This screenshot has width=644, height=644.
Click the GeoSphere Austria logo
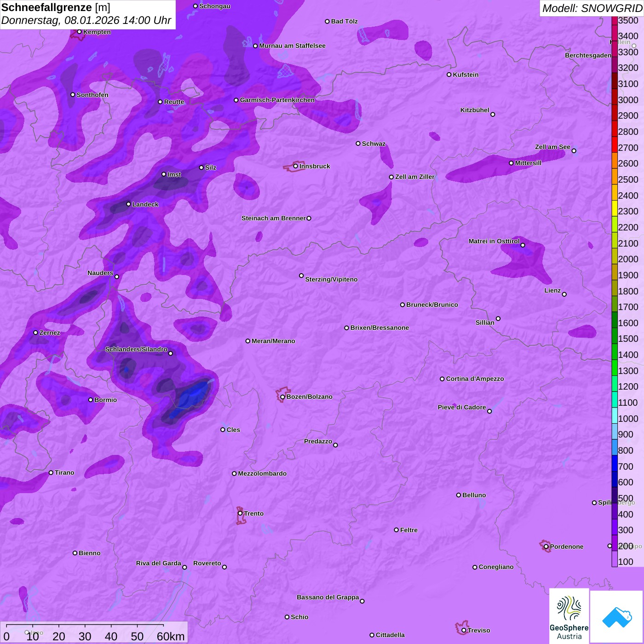coord(569,615)
